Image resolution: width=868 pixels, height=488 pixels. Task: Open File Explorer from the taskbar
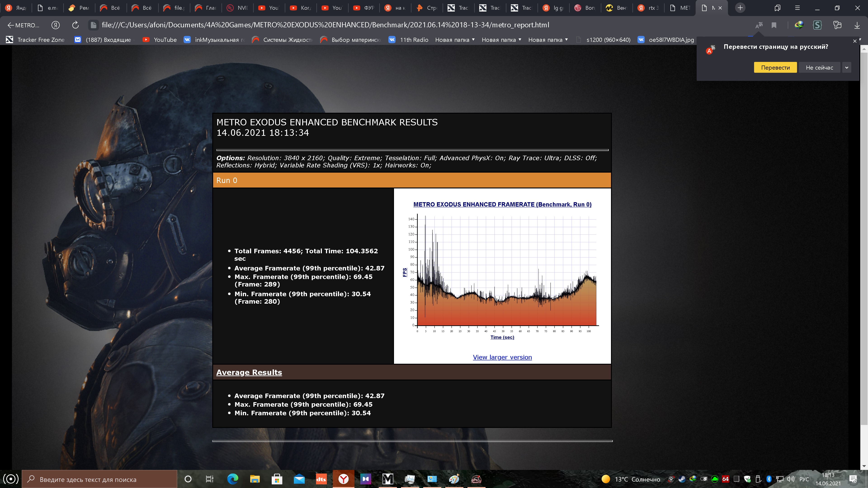pos(255,479)
